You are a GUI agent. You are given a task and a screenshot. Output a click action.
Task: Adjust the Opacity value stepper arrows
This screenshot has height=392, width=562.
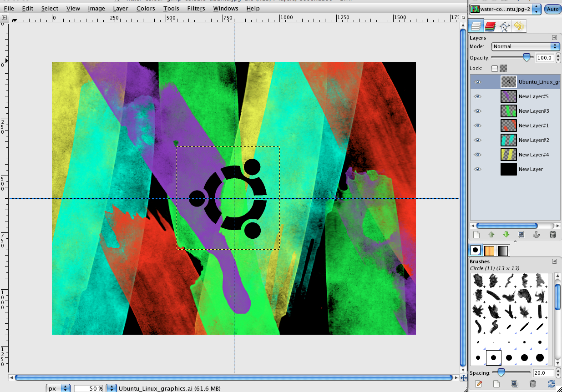(x=557, y=58)
